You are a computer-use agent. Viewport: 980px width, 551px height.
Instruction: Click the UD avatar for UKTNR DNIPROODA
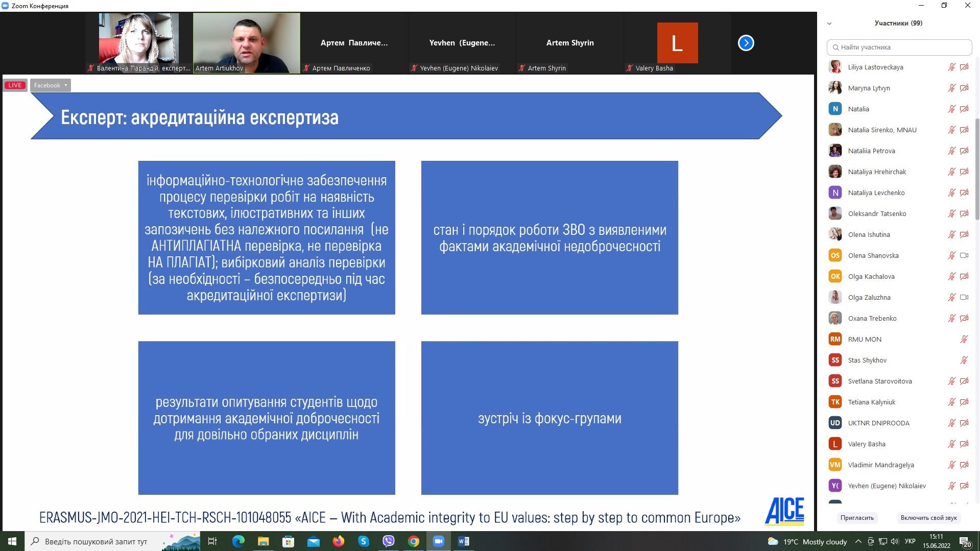click(835, 423)
